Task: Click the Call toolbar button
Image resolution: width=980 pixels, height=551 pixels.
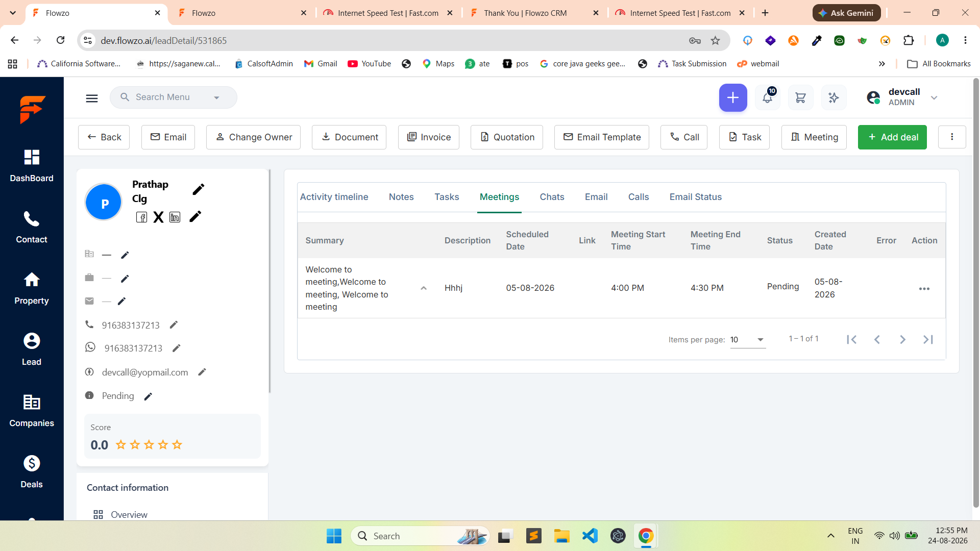Action: [684, 137]
